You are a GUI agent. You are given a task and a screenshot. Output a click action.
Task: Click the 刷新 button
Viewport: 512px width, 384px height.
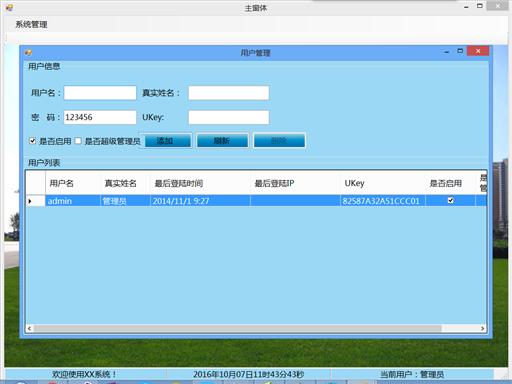coord(222,141)
